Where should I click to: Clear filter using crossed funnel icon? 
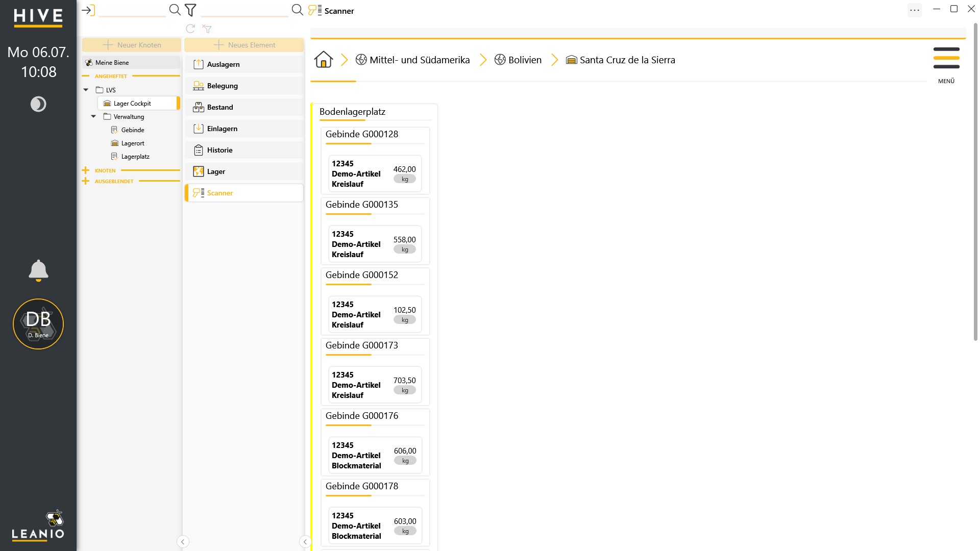[207, 29]
